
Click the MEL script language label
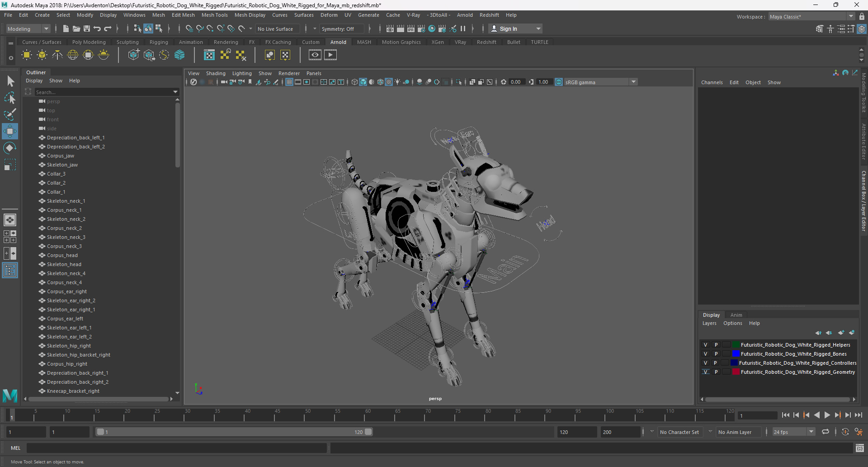tap(16, 448)
